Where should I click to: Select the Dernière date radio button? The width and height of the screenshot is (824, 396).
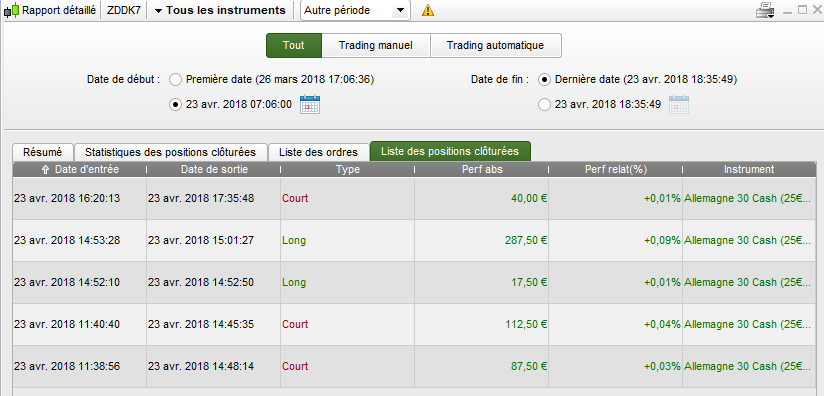coord(544,80)
